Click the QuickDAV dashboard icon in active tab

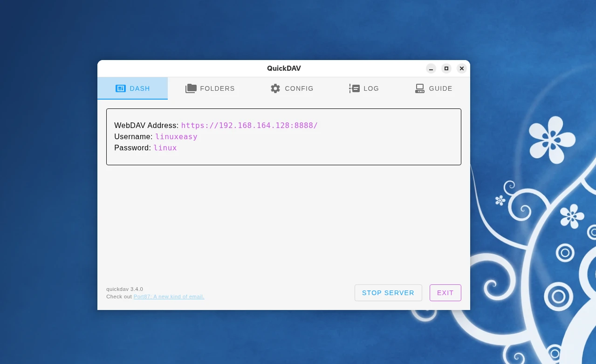point(121,88)
